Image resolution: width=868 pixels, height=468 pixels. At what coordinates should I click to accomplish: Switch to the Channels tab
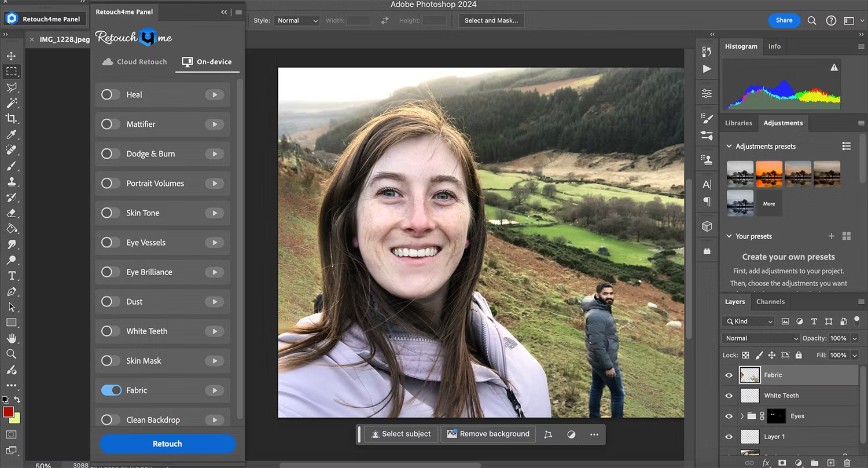click(x=770, y=301)
